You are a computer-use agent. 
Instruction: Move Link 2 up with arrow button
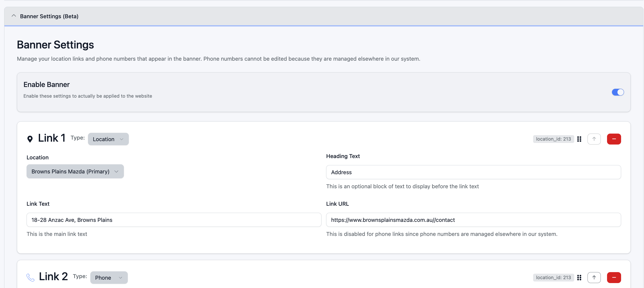(594, 278)
